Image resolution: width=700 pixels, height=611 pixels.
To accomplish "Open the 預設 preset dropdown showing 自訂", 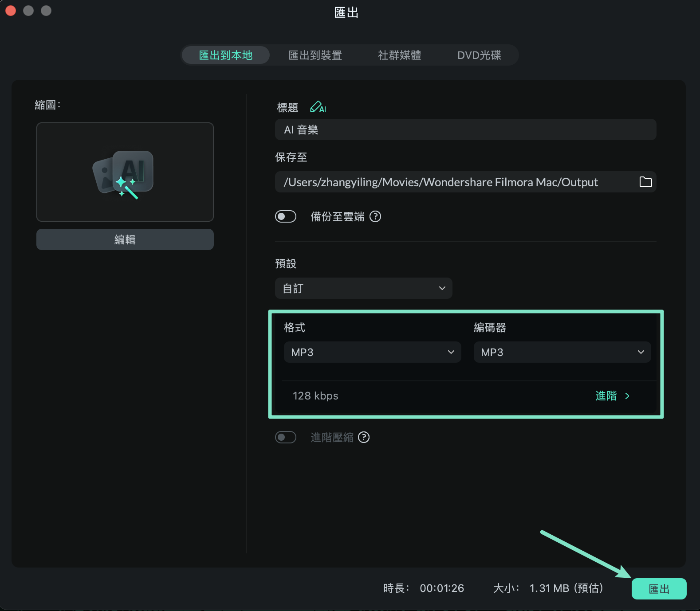I will (x=364, y=288).
